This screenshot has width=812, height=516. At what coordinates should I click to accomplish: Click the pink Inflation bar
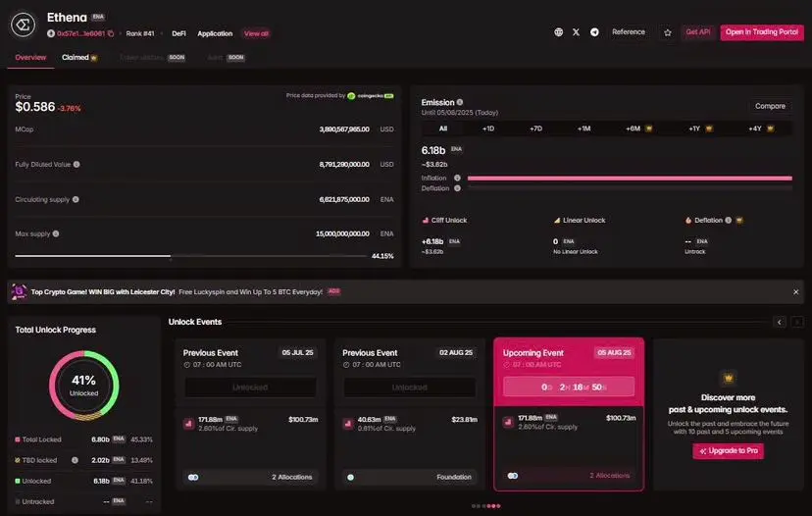pyautogui.click(x=630, y=179)
